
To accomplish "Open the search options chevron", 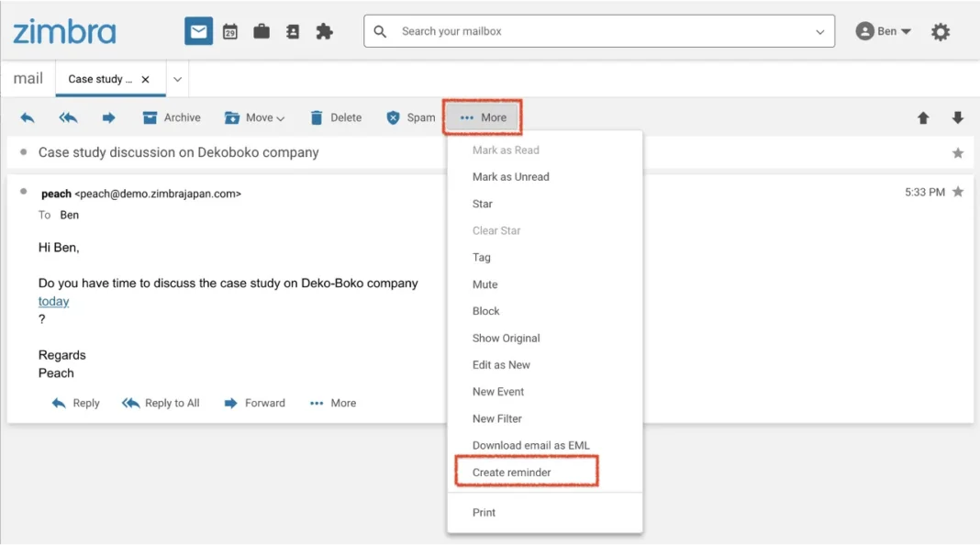I will (x=819, y=30).
